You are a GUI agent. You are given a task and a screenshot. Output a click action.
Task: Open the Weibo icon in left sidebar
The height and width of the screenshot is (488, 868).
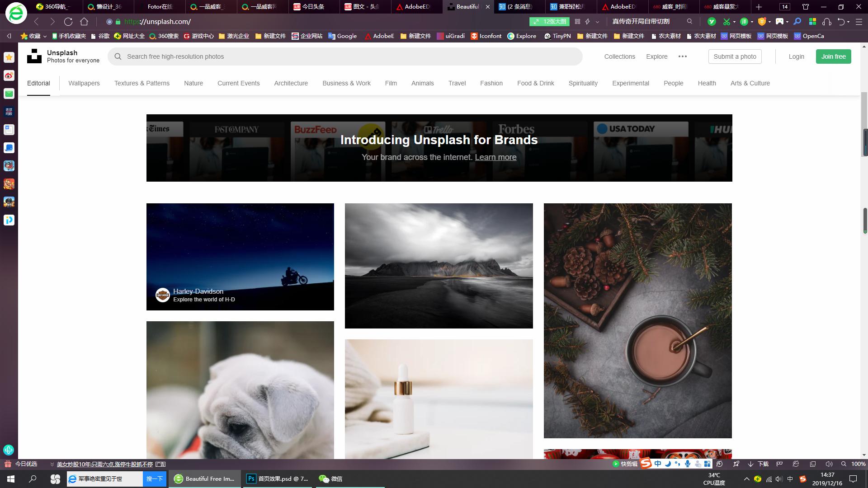point(9,75)
